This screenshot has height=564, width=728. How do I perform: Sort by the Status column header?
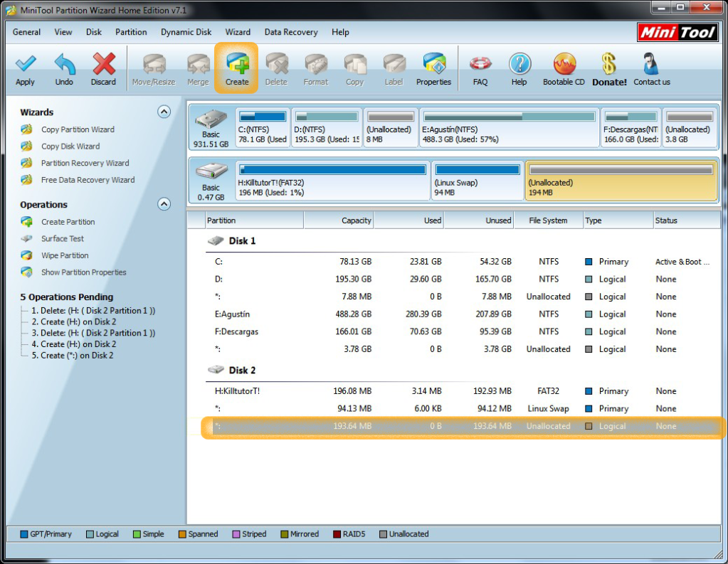(x=687, y=220)
